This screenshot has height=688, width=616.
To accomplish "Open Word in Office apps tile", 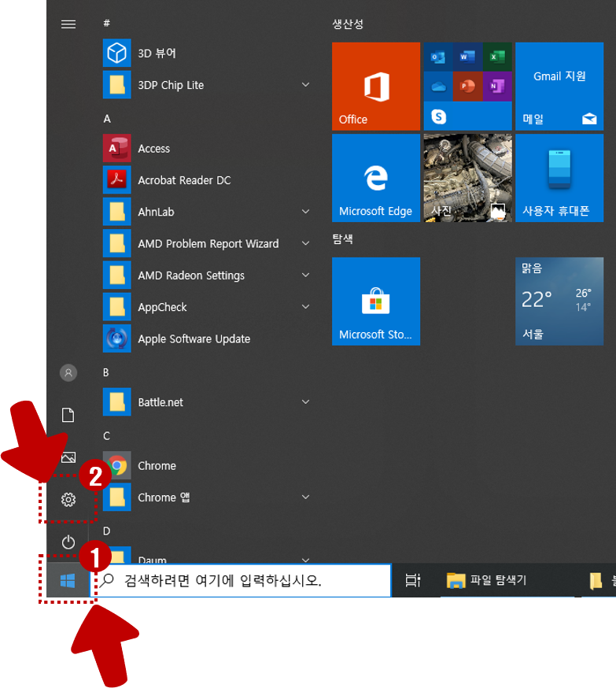I will tap(467, 57).
